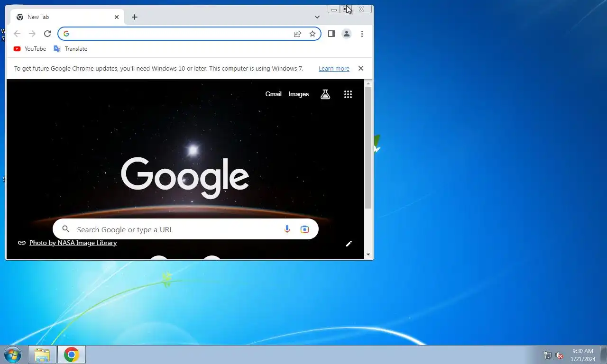Select the New Tab tab
The width and height of the screenshot is (607, 364).
click(x=67, y=17)
